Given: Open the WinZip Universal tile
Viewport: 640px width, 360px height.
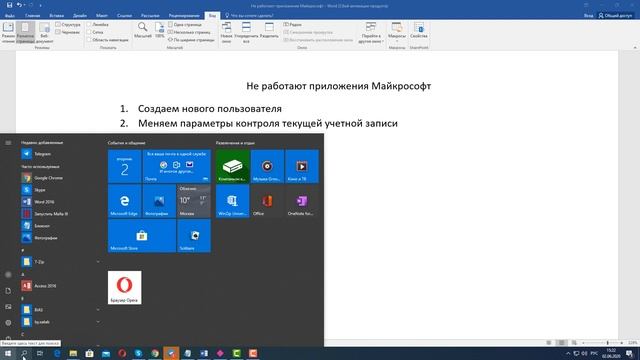Looking at the screenshot, I should coord(233,201).
